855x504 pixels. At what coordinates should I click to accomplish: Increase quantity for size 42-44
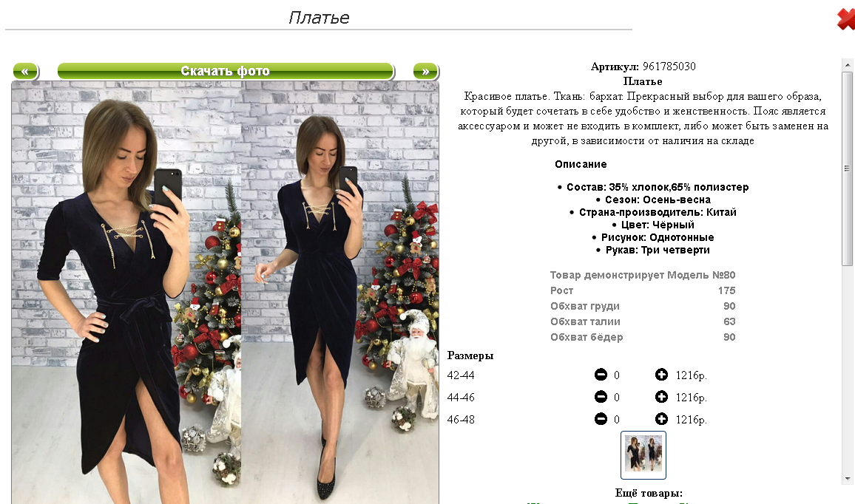pos(661,375)
